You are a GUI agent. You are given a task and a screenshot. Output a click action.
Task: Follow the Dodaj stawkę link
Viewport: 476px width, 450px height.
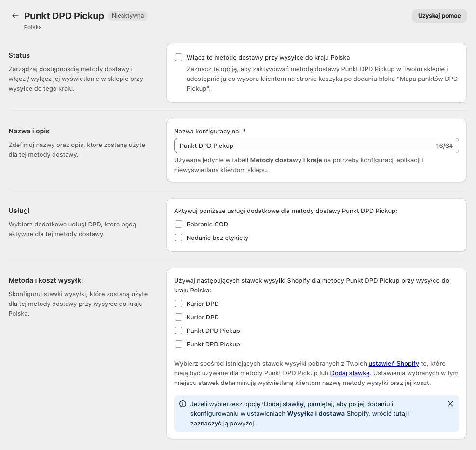[x=350, y=373]
